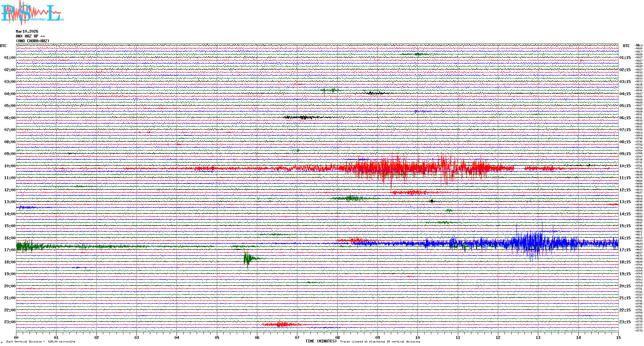Click the TIME (MINUTES) axis title
644x346 pixels.
(x=321, y=341)
